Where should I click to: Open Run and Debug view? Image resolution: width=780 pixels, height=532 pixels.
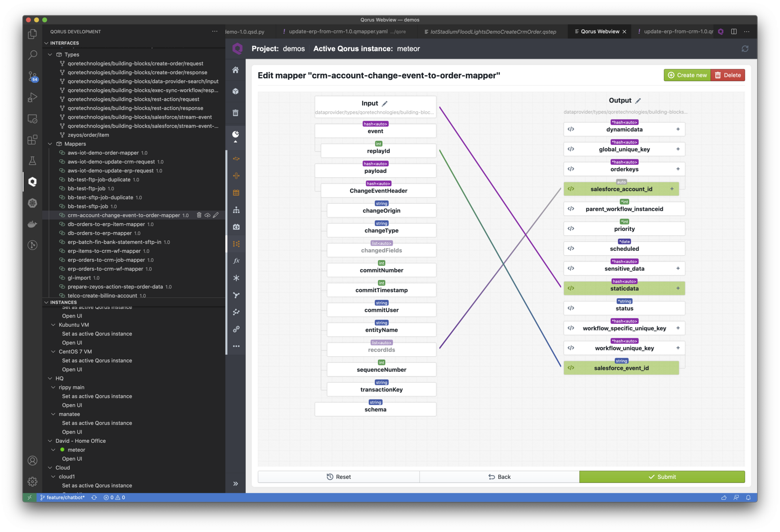[x=32, y=97]
